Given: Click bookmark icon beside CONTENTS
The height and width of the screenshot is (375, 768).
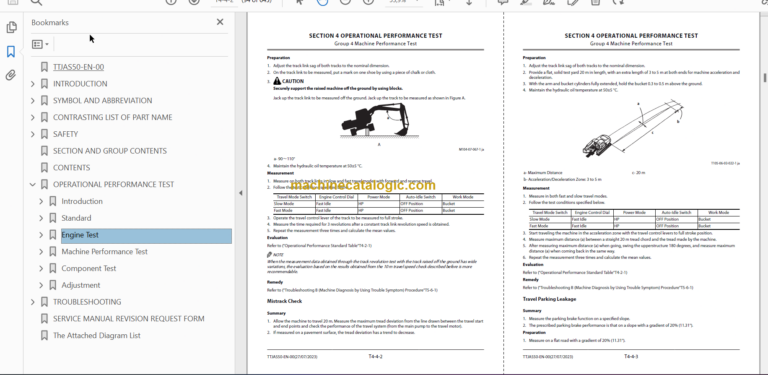Looking at the screenshot, I should pos(44,167).
